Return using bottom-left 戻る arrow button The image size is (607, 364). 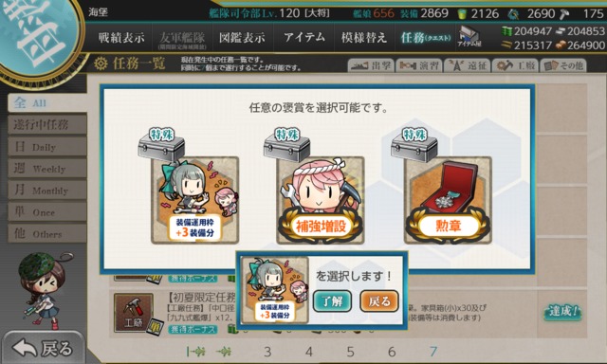(43, 348)
